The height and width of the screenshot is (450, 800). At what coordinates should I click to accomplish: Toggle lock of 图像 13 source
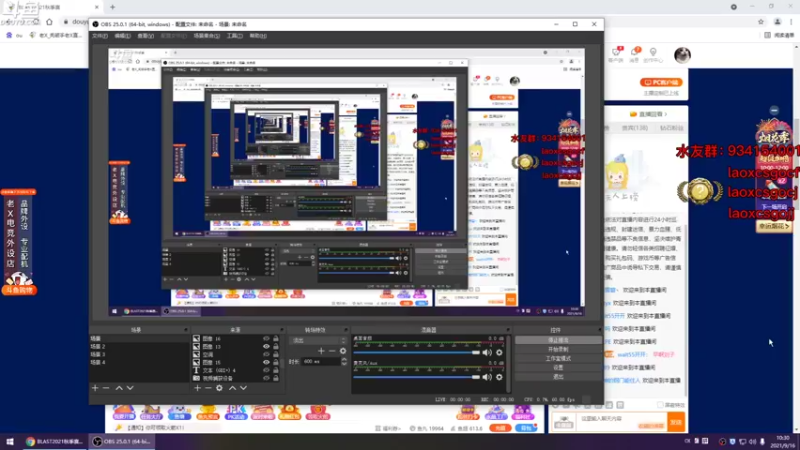pos(276,346)
